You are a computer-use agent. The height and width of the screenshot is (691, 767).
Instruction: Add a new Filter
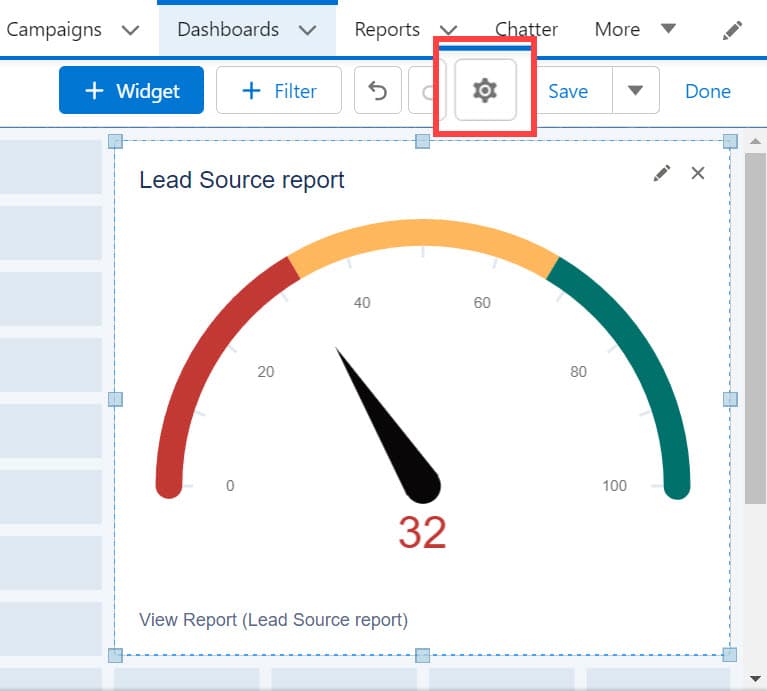pyautogui.click(x=279, y=90)
